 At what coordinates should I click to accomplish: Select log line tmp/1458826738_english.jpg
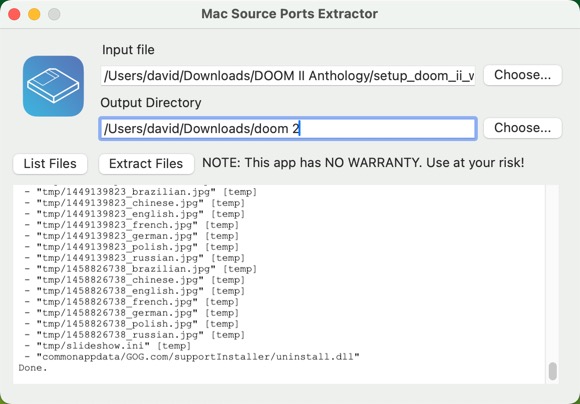pos(135,291)
